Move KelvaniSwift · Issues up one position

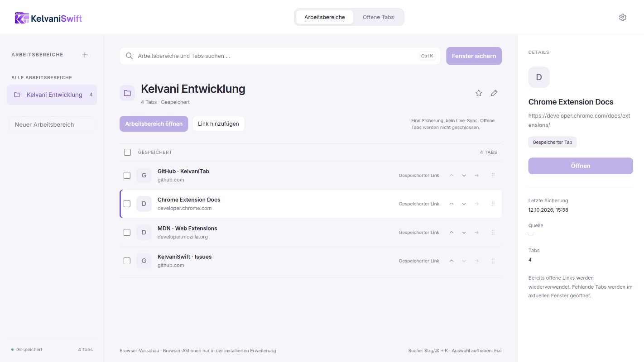[x=451, y=261]
